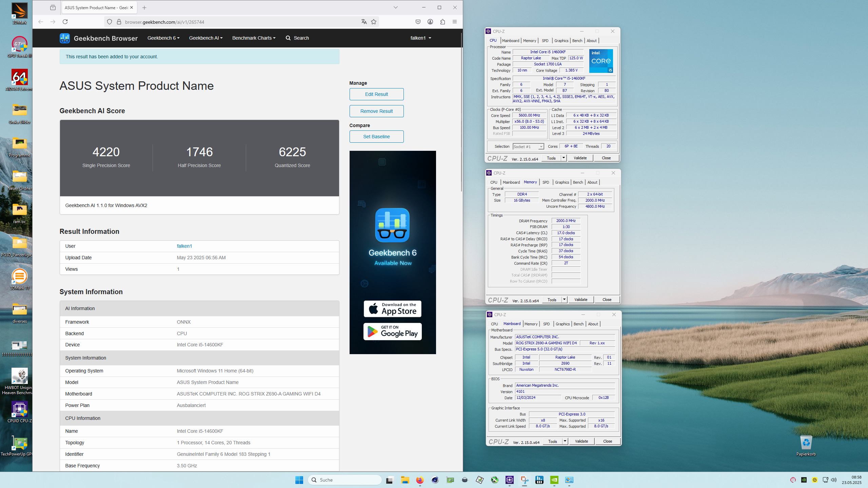Open a new tab with plus button
The height and width of the screenshot is (488, 868).
pos(144,7)
